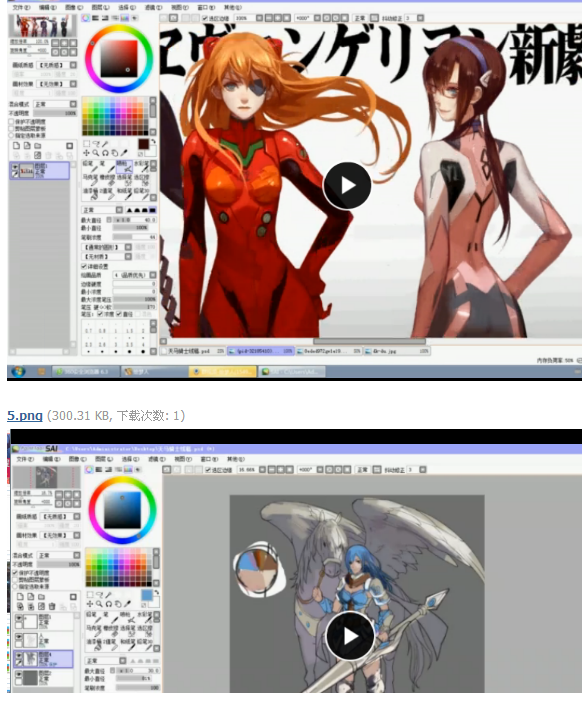This screenshot has height=716, width=582.
Task: Play the upper SAI video with Asuka
Action: click(x=347, y=185)
